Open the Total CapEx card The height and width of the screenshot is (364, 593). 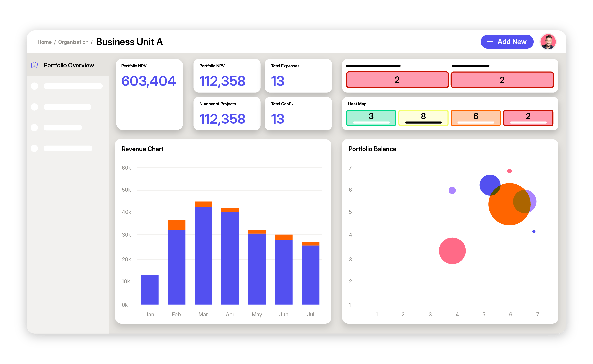(x=298, y=114)
